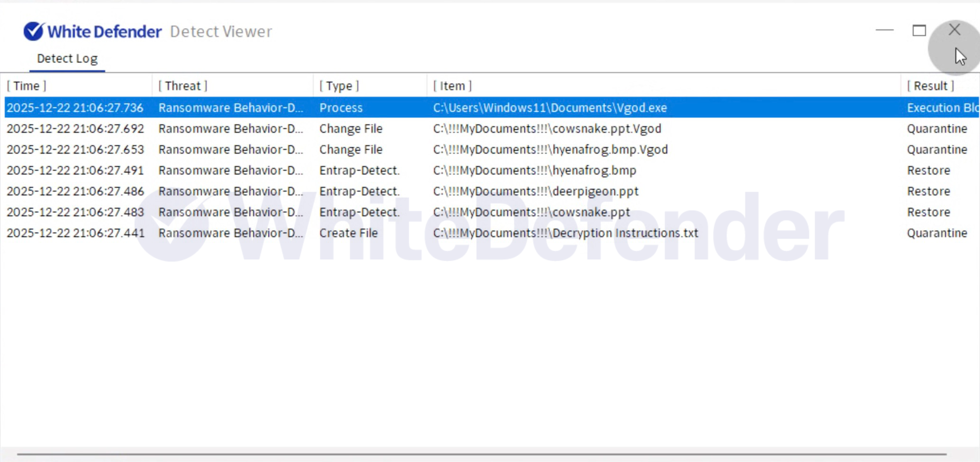The height and width of the screenshot is (462, 980).
Task: Select the Decryption Instructions.txt Create File entry
Action: point(565,233)
